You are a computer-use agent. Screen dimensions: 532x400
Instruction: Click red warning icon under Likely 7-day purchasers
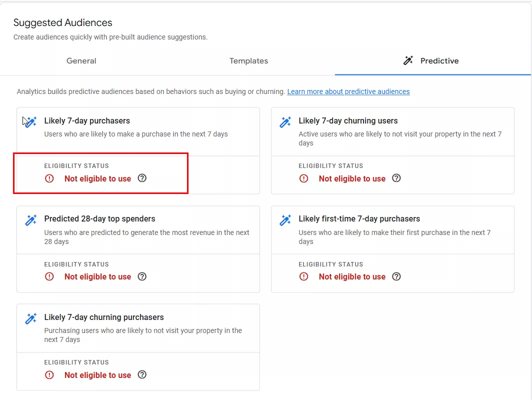pyautogui.click(x=49, y=178)
